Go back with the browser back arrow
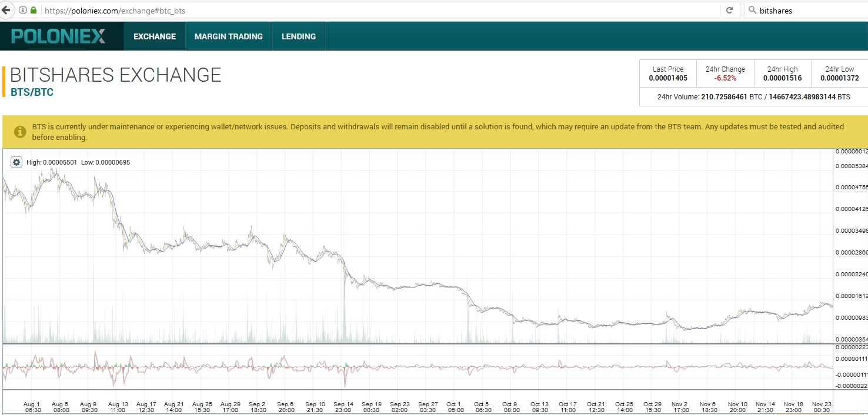The image size is (868, 415). pos(6,10)
